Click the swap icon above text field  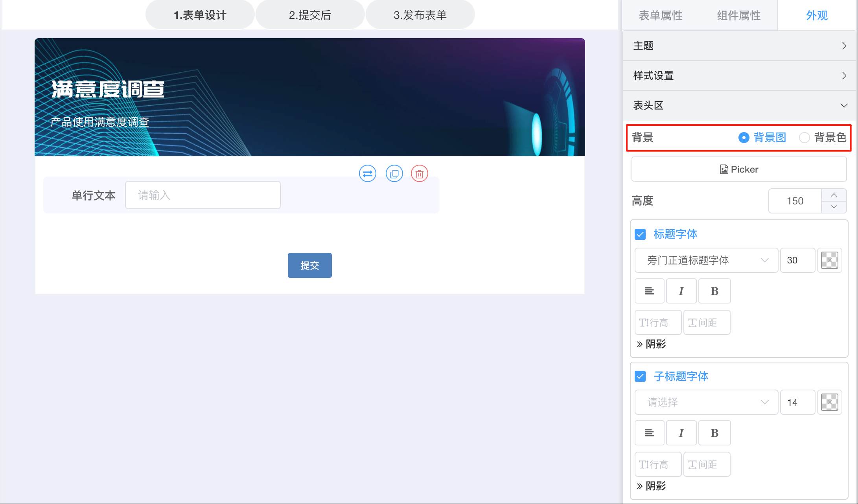point(368,173)
